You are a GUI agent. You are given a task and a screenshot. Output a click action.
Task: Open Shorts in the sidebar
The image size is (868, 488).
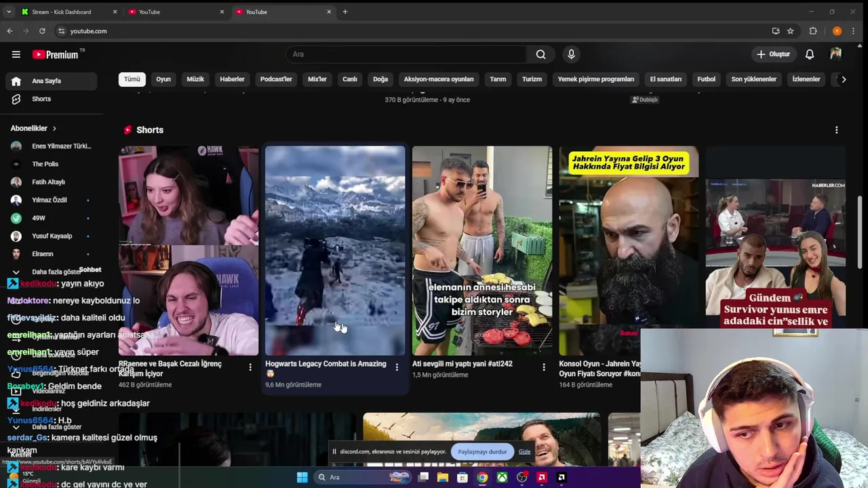[x=53, y=99]
